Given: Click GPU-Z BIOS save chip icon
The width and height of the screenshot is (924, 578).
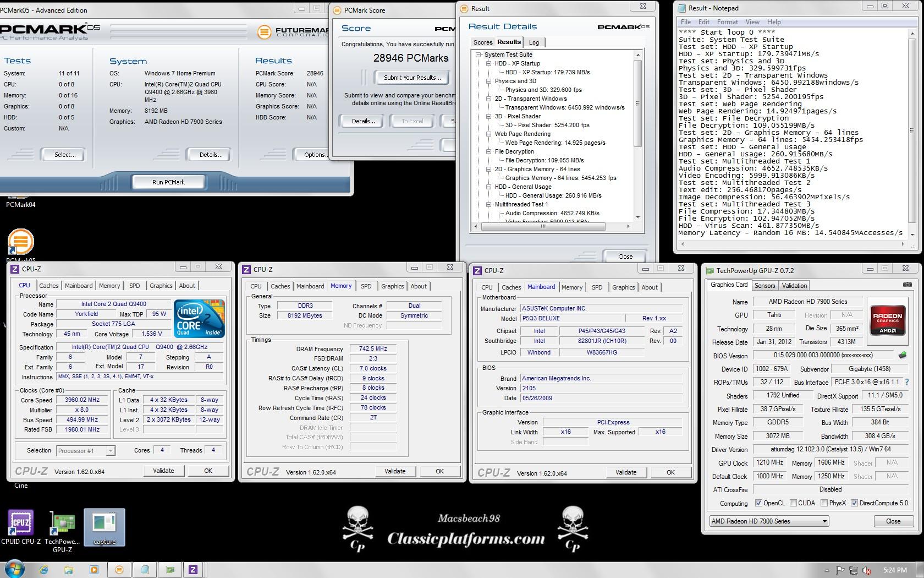Looking at the screenshot, I should tap(902, 355).
